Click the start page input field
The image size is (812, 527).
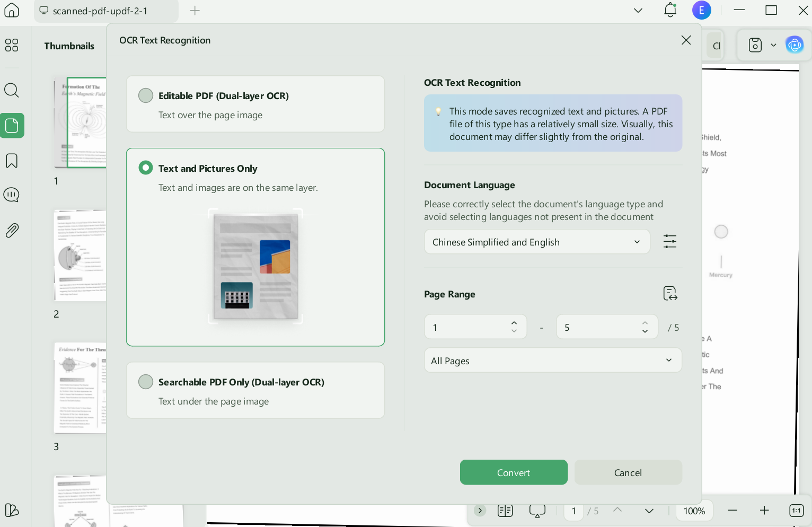pos(475,327)
